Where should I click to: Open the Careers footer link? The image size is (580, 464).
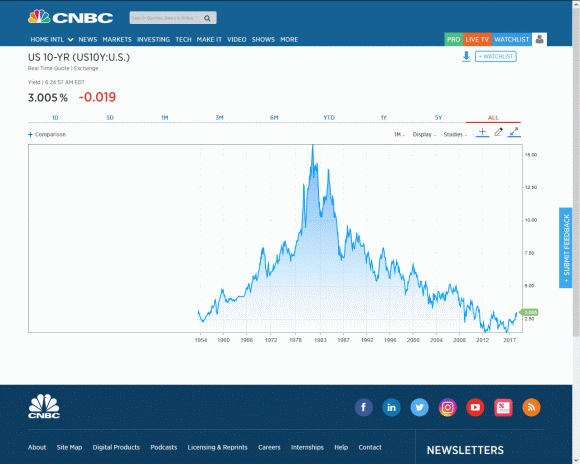click(x=269, y=447)
